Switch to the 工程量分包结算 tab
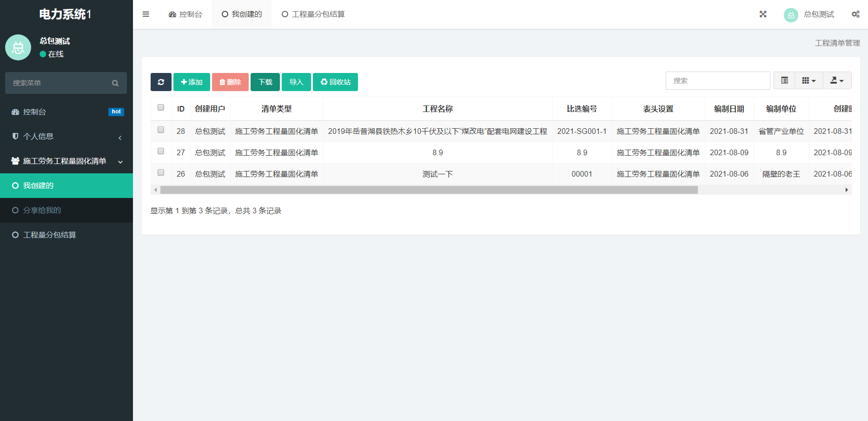This screenshot has height=421, width=868. 313,14
